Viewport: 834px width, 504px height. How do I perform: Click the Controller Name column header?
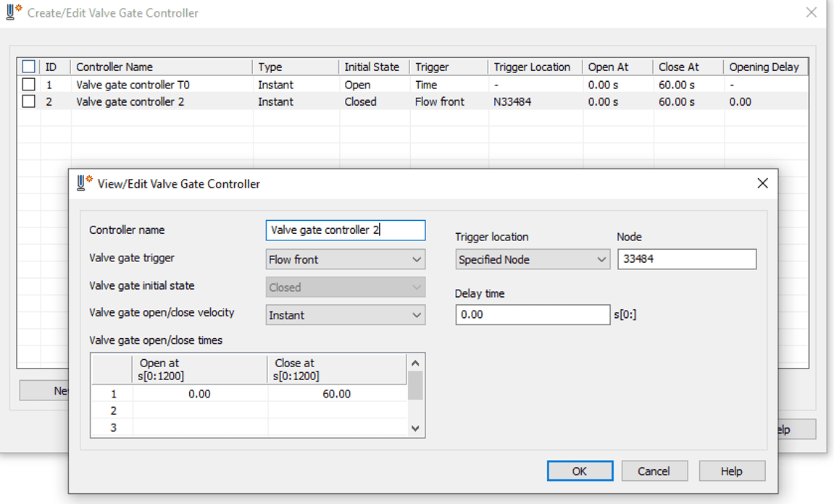(162, 67)
